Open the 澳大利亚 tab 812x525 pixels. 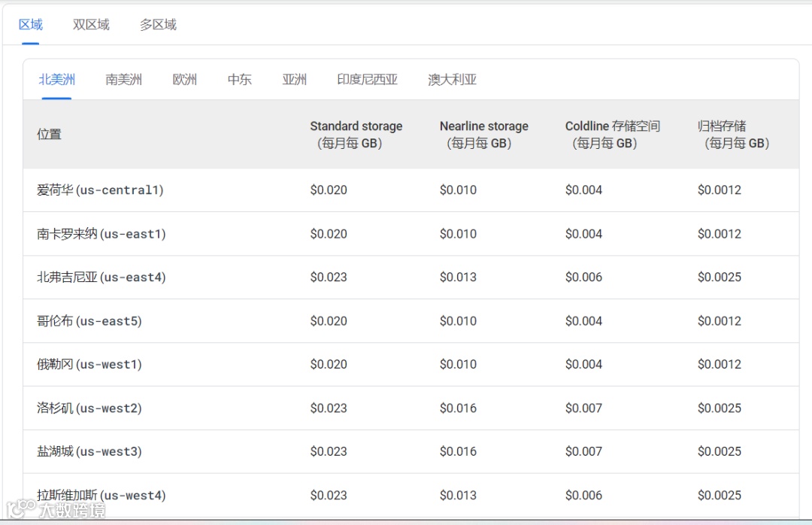tap(453, 80)
